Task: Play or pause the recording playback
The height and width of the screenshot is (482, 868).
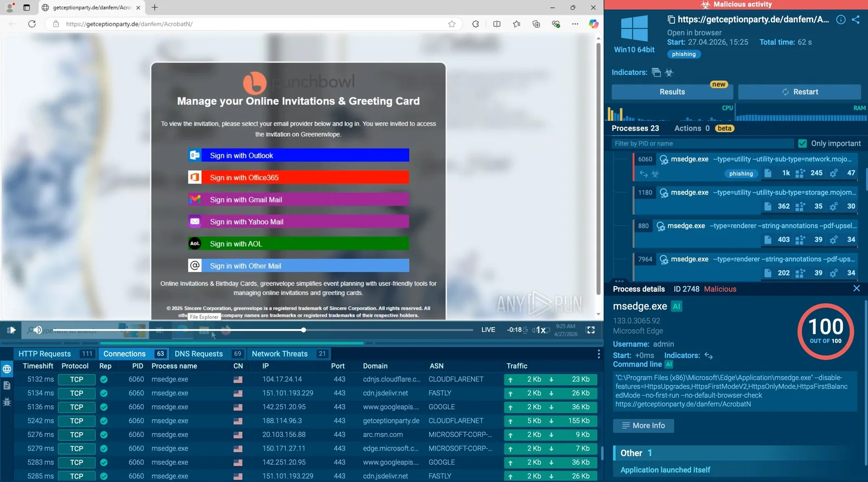Action: [11, 330]
